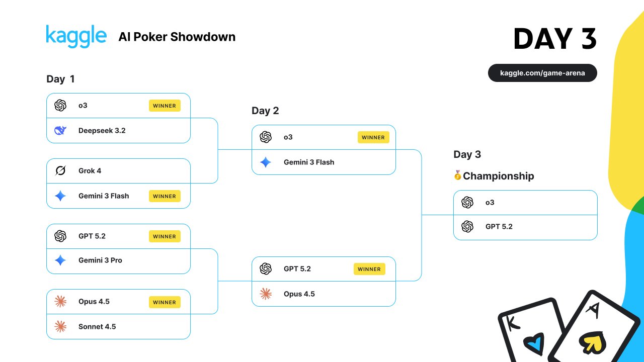
Task: Click the WINNER badge next to Gemini 3 Flash
Action: 165,196
